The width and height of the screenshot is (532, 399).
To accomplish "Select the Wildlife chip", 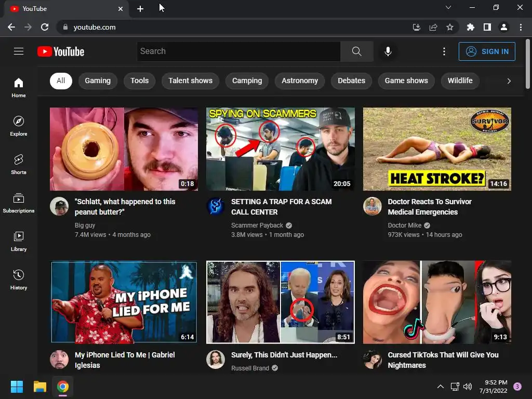I will (460, 81).
